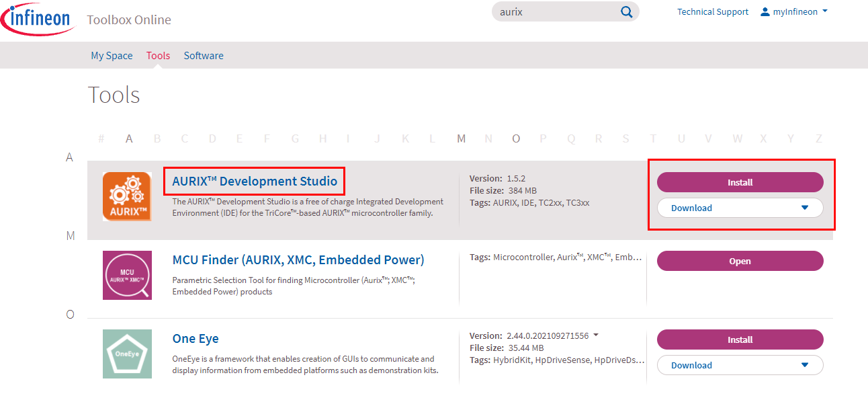Open the Technical Support link

coord(712,12)
